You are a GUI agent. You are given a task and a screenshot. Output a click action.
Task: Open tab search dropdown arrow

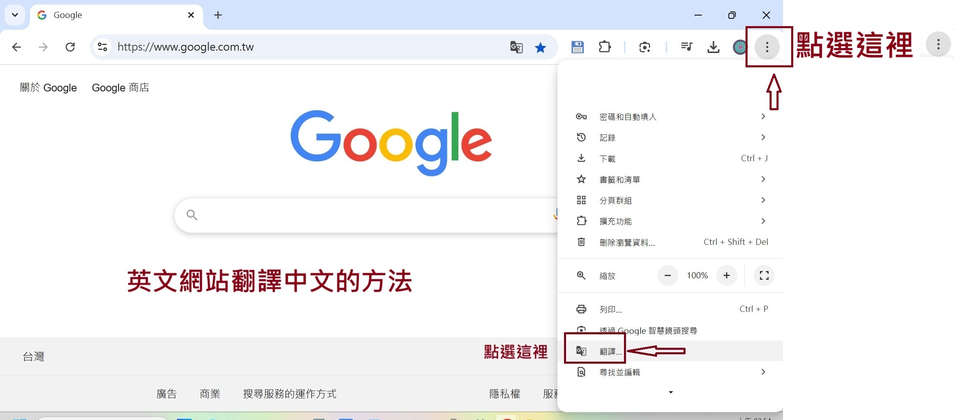pyautogui.click(x=15, y=15)
